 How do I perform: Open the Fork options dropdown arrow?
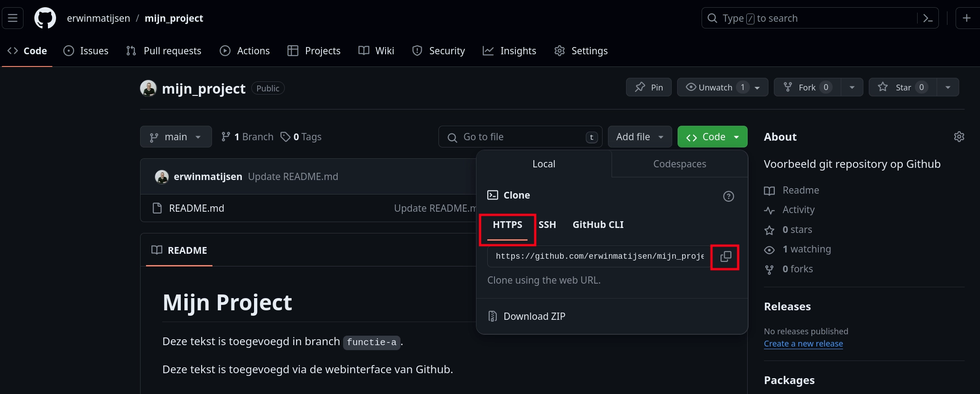(x=852, y=87)
